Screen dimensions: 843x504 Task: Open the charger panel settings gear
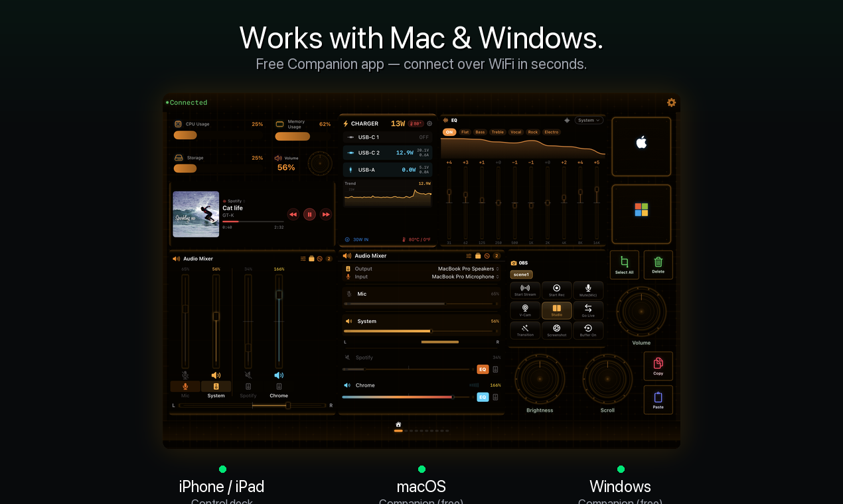pyautogui.click(x=429, y=123)
